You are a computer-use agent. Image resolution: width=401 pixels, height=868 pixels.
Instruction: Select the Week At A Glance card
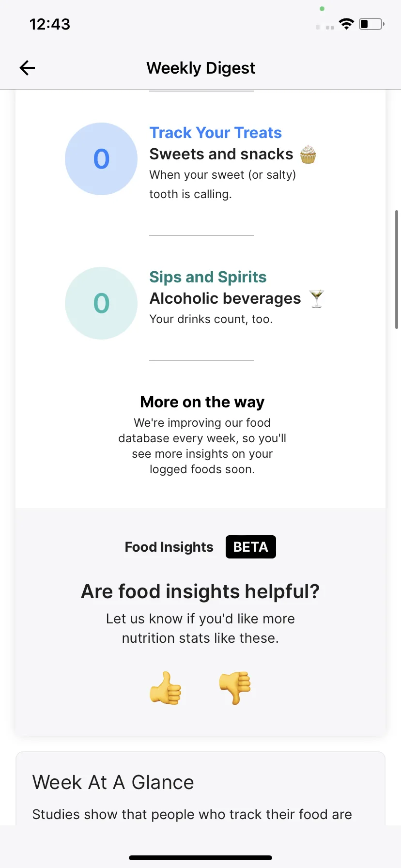200,789
